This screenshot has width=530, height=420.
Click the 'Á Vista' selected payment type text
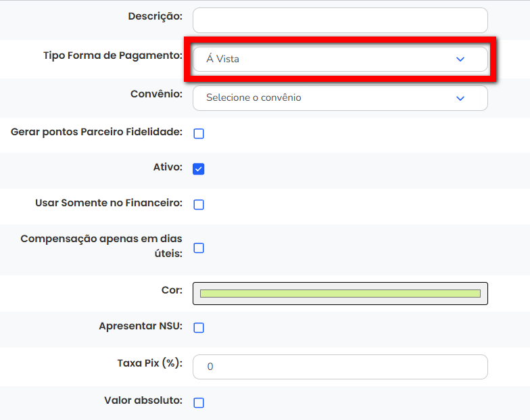[x=222, y=60]
